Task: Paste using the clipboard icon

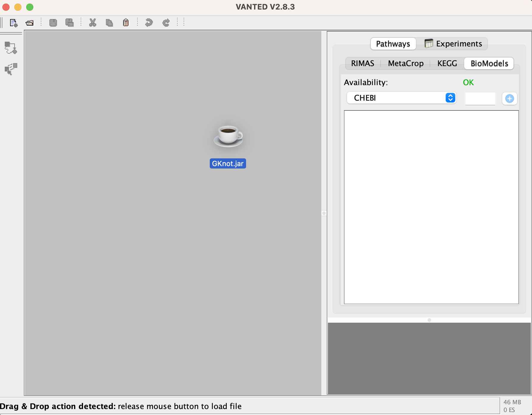Action: pyautogui.click(x=126, y=23)
